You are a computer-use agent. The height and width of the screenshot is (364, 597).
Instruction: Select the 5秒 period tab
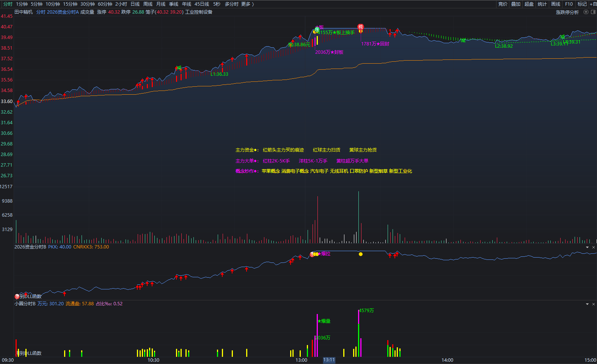tap(217, 4)
